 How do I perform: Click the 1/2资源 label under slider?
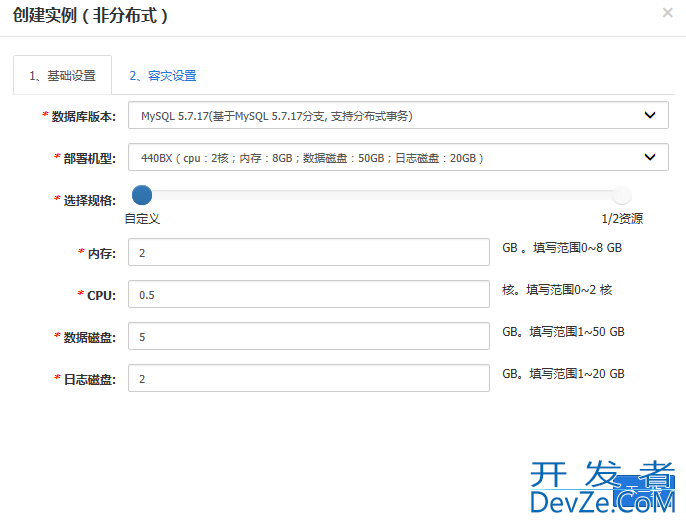[622, 218]
